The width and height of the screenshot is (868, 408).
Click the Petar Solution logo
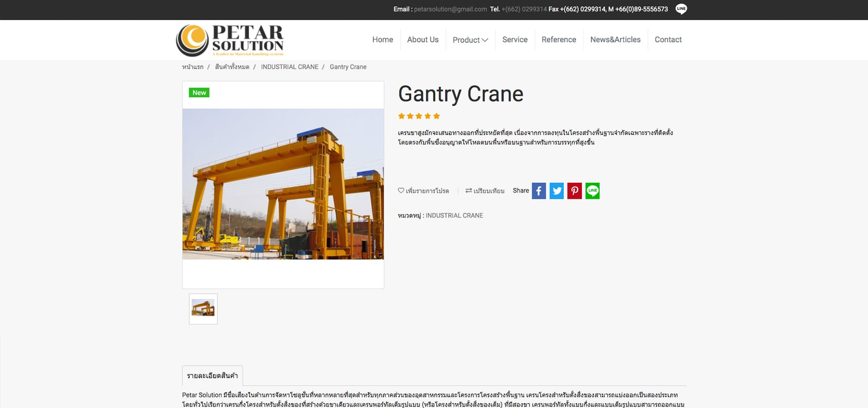pyautogui.click(x=230, y=41)
